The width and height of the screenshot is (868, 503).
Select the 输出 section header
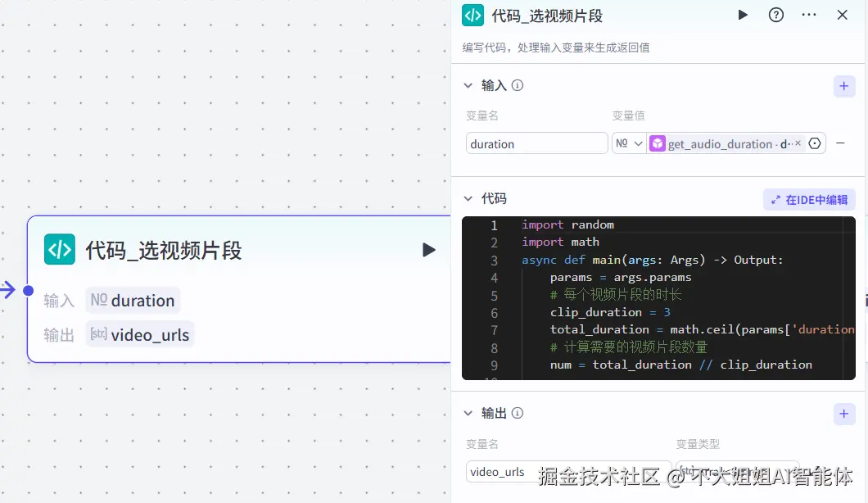pyautogui.click(x=495, y=414)
